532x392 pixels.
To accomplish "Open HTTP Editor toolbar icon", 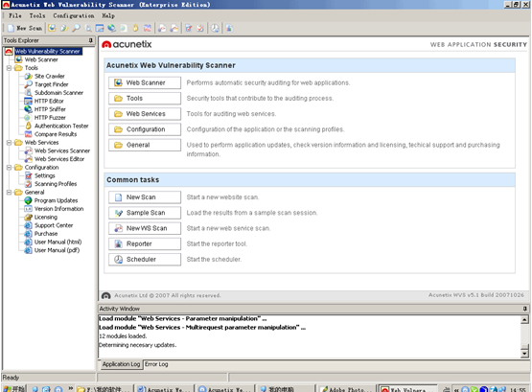I will [100, 28].
